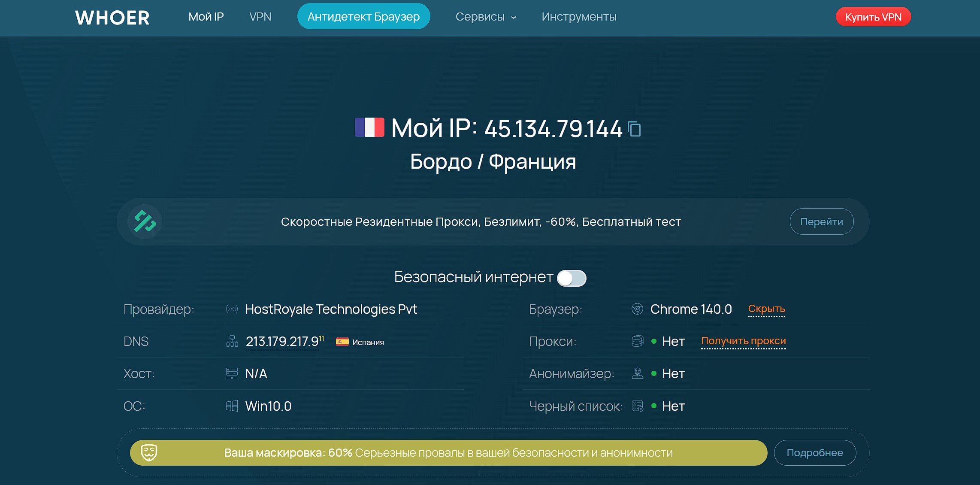Click the yellow 60% masking progress bar
Viewport: 980px width, 485px height.
448,452
